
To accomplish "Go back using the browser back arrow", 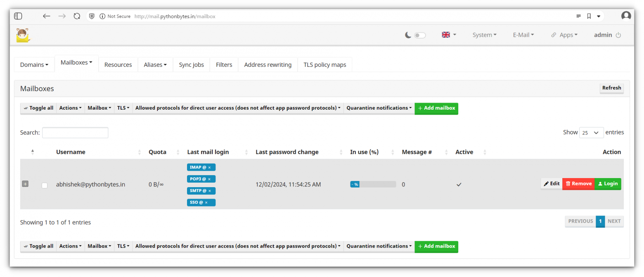I will (x=46, y=16).
